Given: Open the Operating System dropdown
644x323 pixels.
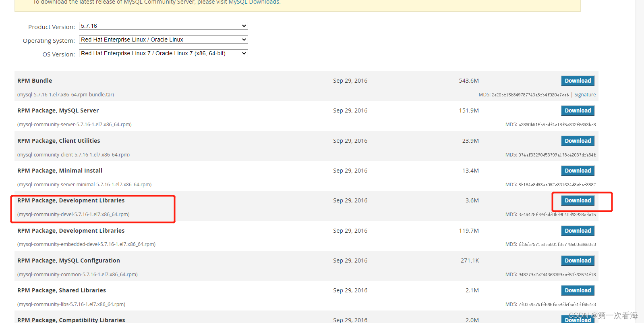Looking at the screenshot, I should pyautogui.click(x=163, y=40).
